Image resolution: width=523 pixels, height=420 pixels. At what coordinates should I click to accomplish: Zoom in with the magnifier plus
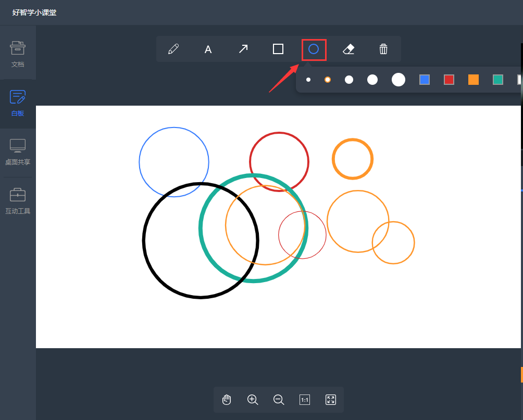pos(253,400)
